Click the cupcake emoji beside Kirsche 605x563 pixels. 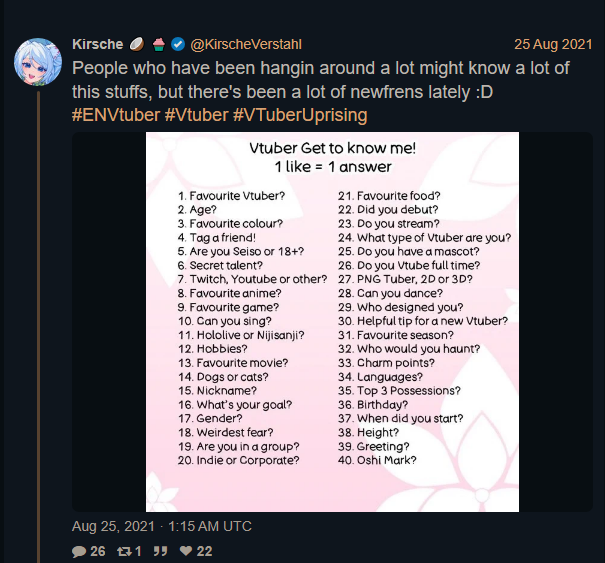tap(159, 44)
